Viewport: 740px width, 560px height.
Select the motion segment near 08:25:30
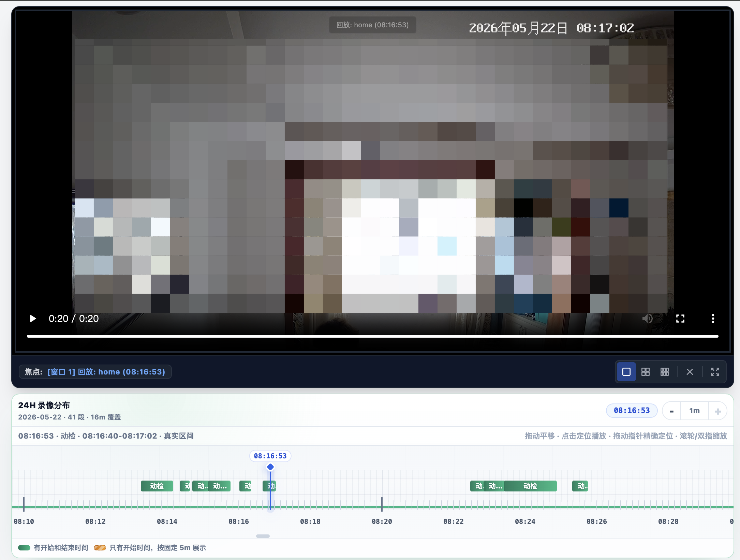580,486
